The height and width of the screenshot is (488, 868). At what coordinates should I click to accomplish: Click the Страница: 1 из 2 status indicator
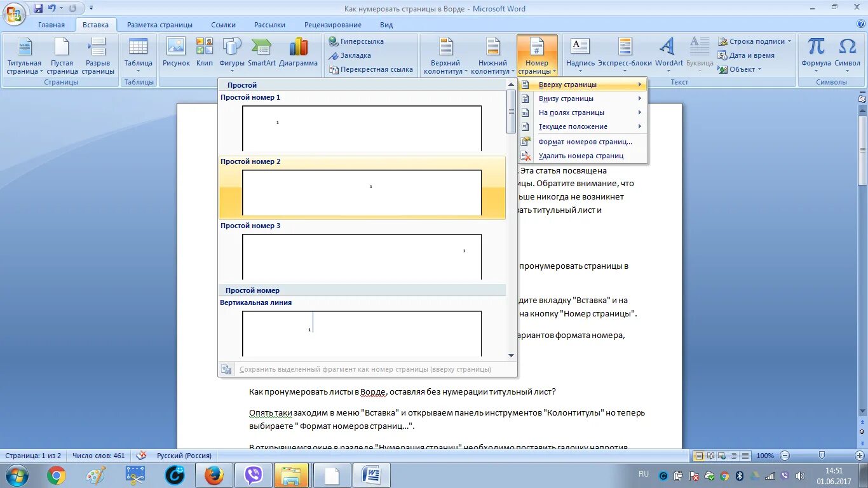[33, 456]
